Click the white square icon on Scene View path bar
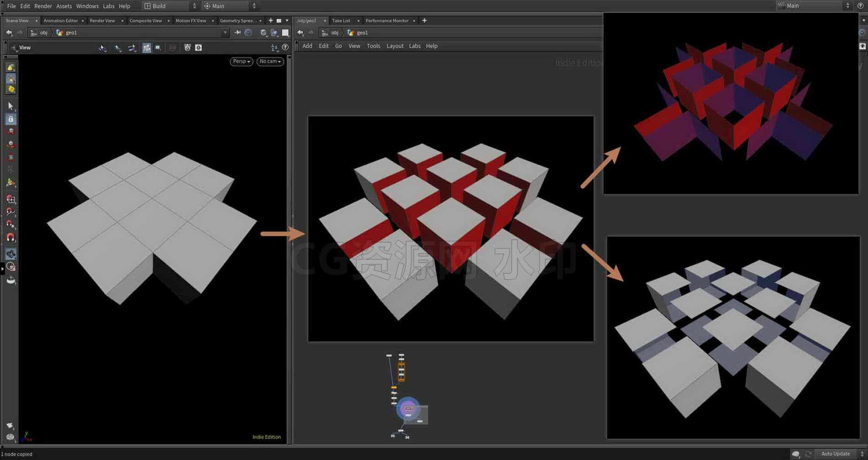This screenshot has width=868, height=460. (x=285, y=32)
